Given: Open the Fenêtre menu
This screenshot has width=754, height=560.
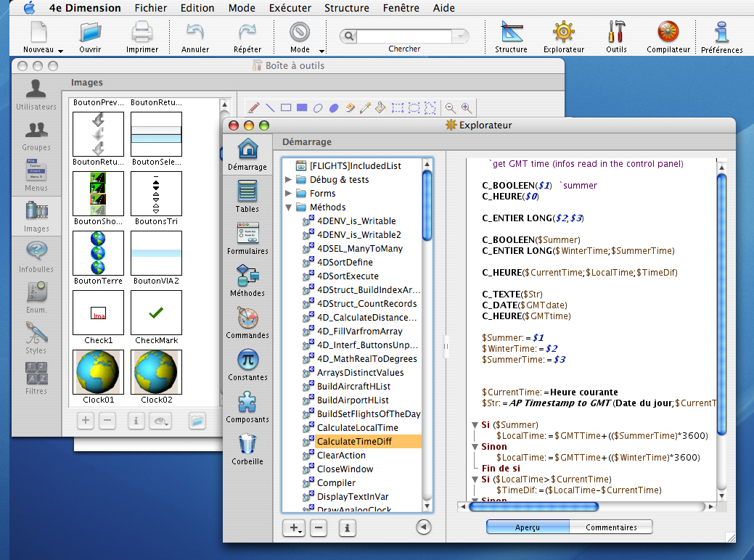Looking at the screenshot, I should click(x=401, y=8).
